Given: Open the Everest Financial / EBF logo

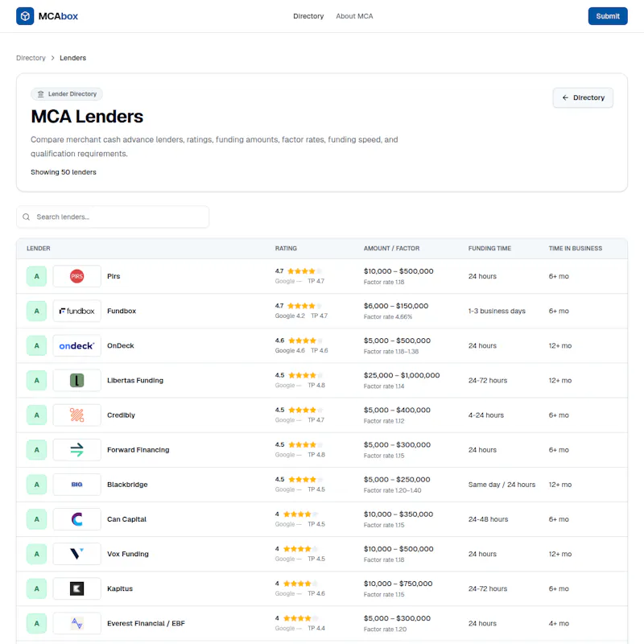Looking at the screenshot, I should point(76,623).
